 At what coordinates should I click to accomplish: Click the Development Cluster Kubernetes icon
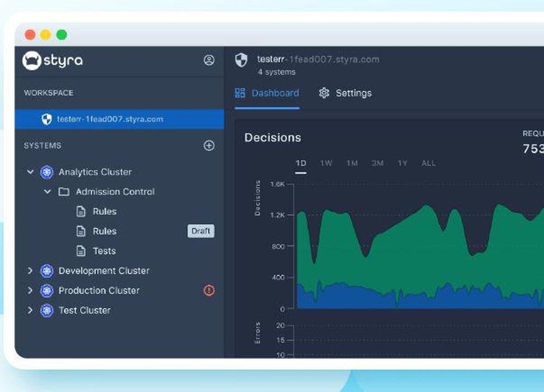tap(47, 271)
